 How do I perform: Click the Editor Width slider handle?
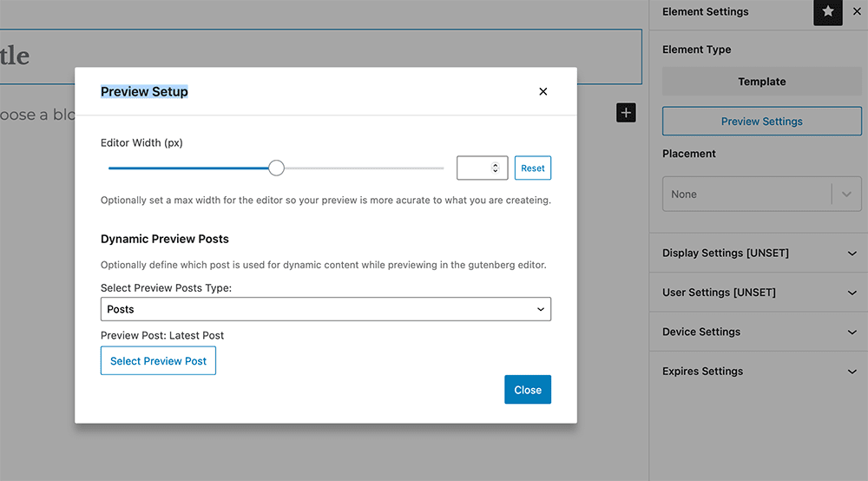(x=276, y=168)
